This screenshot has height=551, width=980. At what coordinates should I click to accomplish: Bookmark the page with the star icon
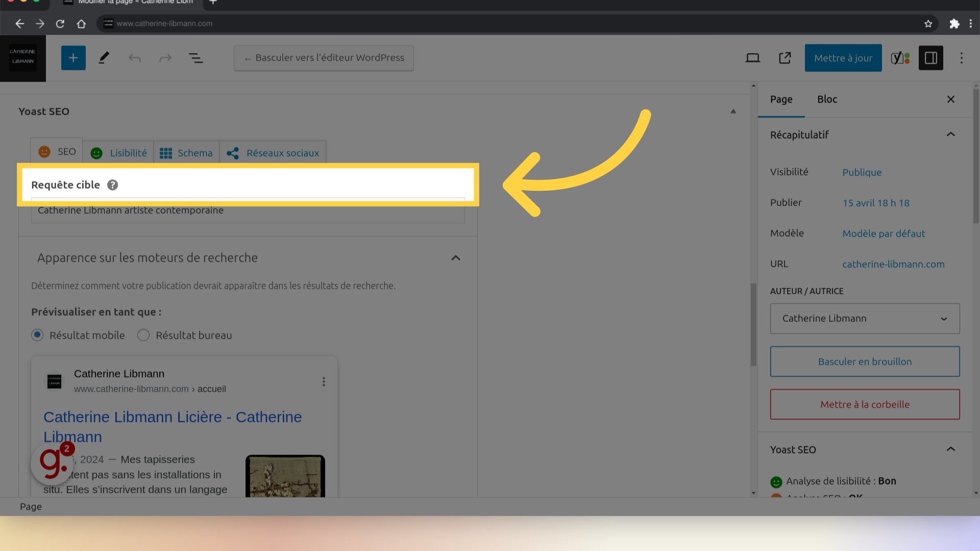click(x=928, y=23)
